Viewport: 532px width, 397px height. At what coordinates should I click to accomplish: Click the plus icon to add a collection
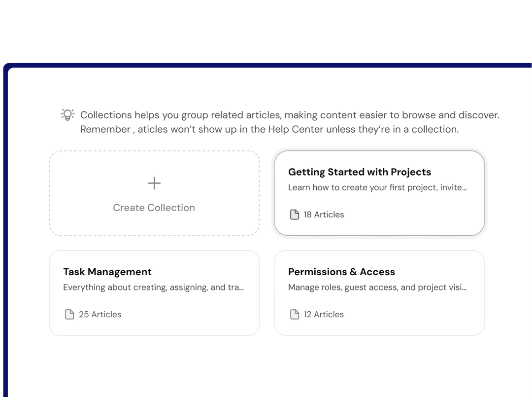[154, 183]
